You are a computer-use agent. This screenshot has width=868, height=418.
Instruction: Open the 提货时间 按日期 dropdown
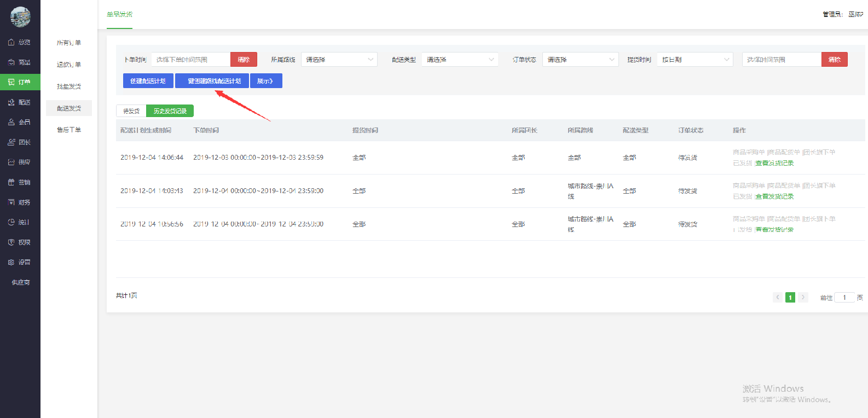pos(695,60)
